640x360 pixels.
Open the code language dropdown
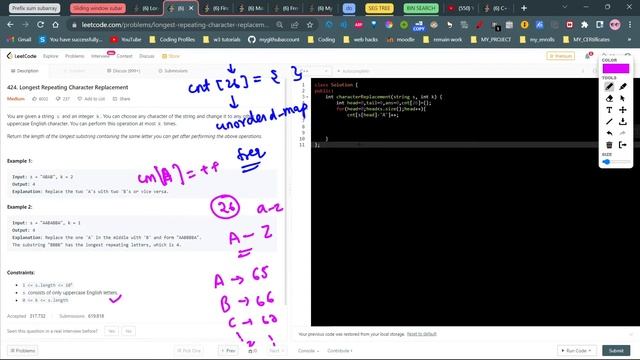tap(316, 71)
